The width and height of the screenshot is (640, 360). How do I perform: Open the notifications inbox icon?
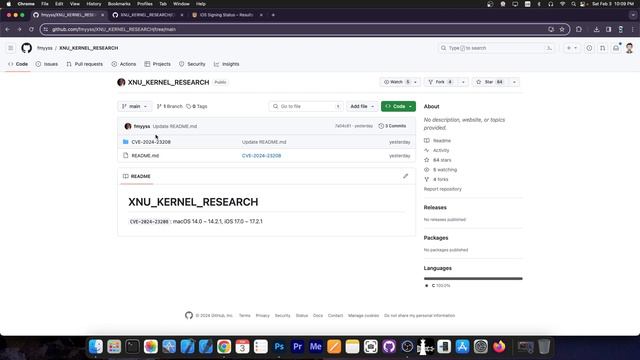616,48
